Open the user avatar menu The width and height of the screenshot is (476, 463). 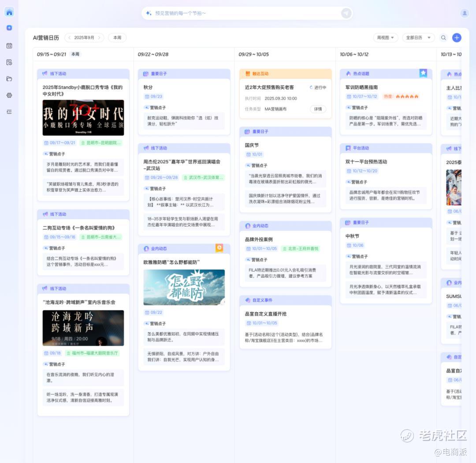point(465,13)
